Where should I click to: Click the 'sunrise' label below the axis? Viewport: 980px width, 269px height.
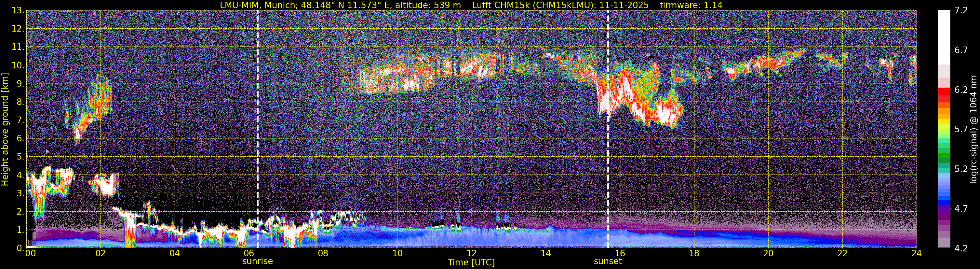point(258,262)
